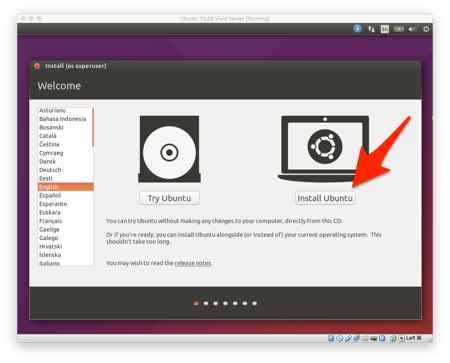Screen dimensions: 450x363
Task: Open the system gear menu
Action: coord(426,29)
